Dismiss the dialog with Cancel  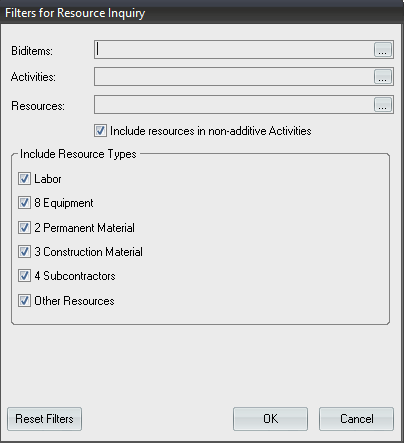click(x=356, y=419)
